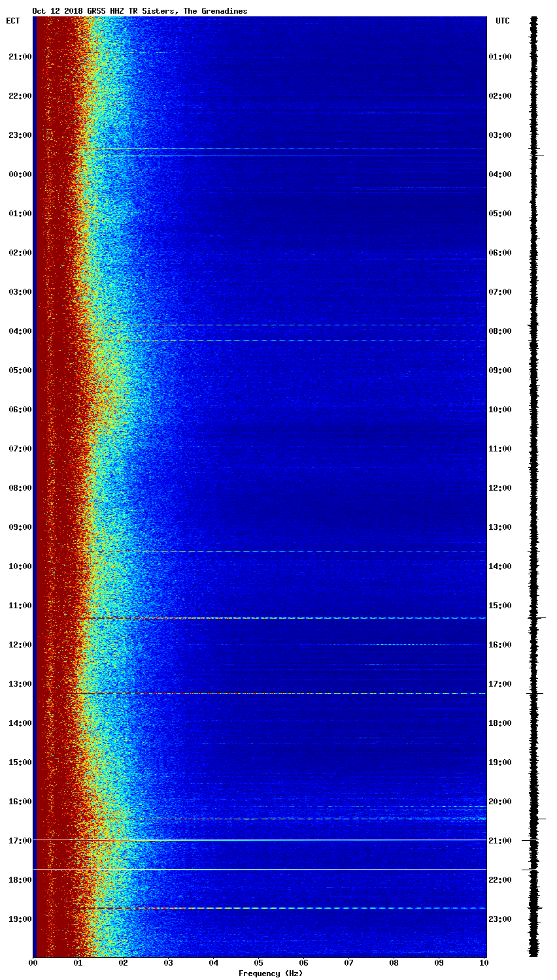Screen dimensions: 557x980
Task: Click the 02:00 label on the UTC axis
Action: tap(500, 96)
